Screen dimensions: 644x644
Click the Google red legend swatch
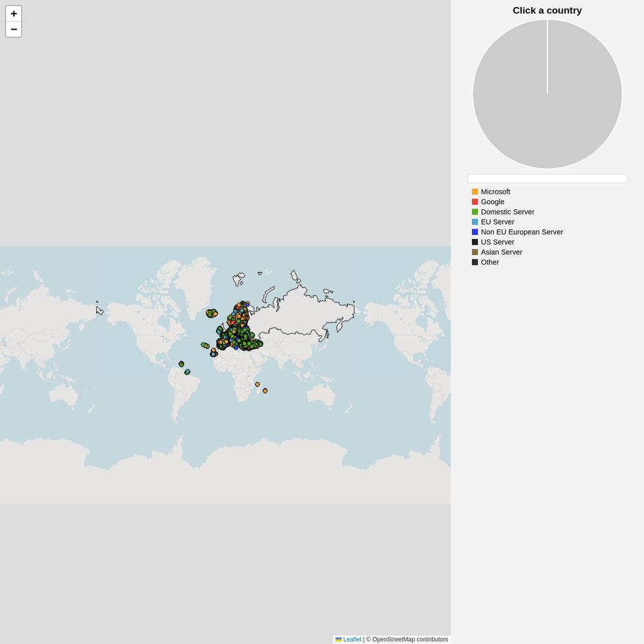click(x=475, y=202)
